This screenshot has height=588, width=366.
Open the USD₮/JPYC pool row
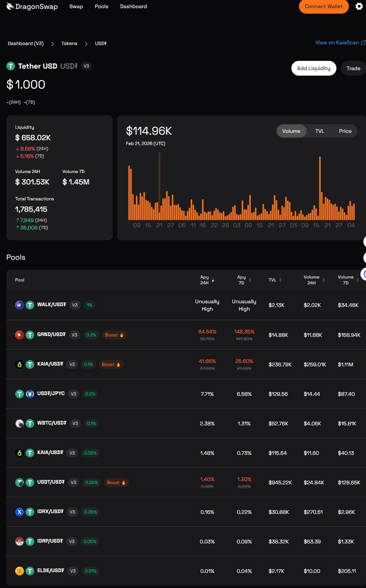click(x=186, y=394)
